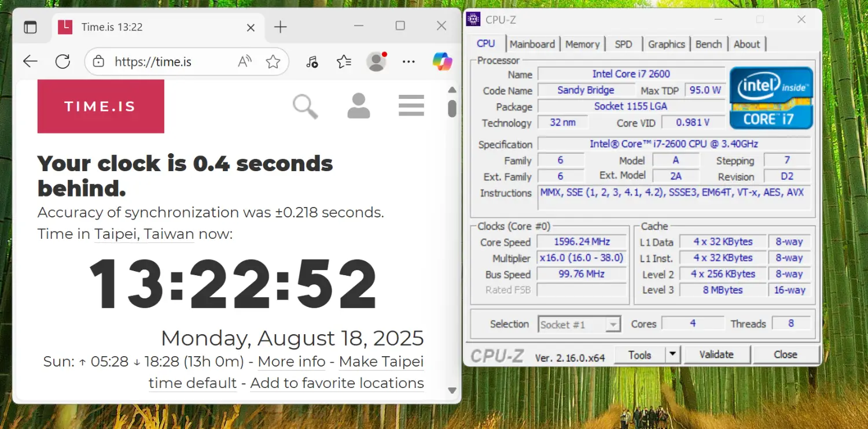Viewport: 868px width, 429px height.
Task: Click the Intel Core i7 2600 name field
Action: point(631,74)
